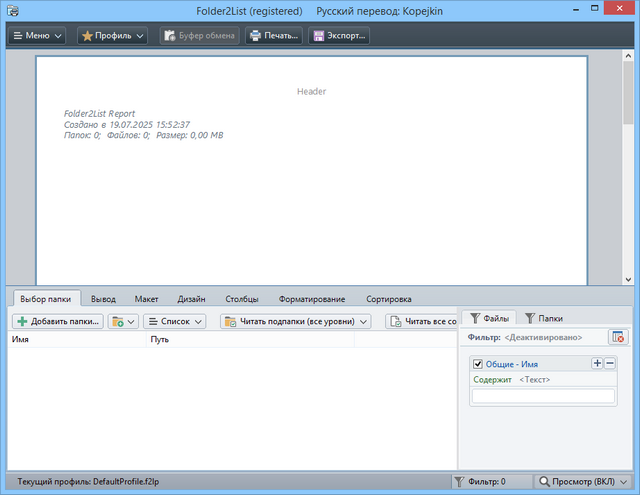This screenshot has height=495, width=640.
Task: Click the Header text in preview
Action: [311, 91]
